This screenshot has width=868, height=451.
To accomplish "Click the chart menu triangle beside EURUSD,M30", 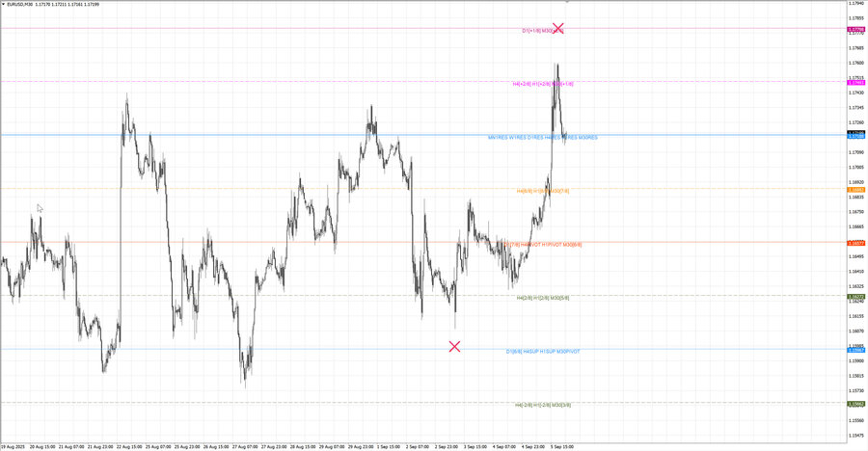I will tap(3, 4).
